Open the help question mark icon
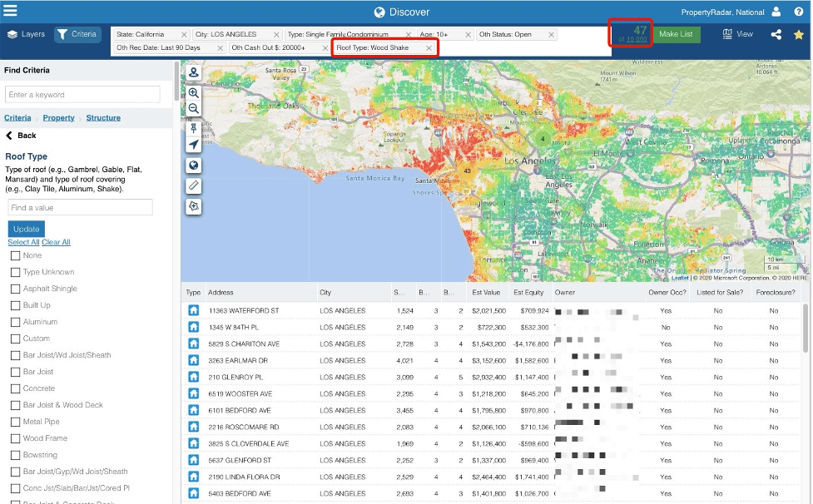Screen dimensions: 813x504 point(799,12)
